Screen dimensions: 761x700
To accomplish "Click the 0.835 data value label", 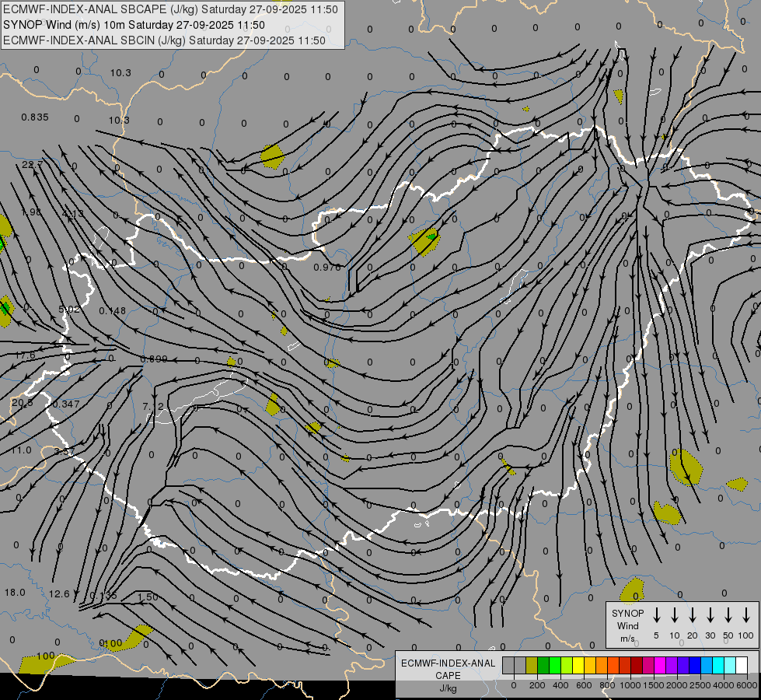I will click(35, 117).
